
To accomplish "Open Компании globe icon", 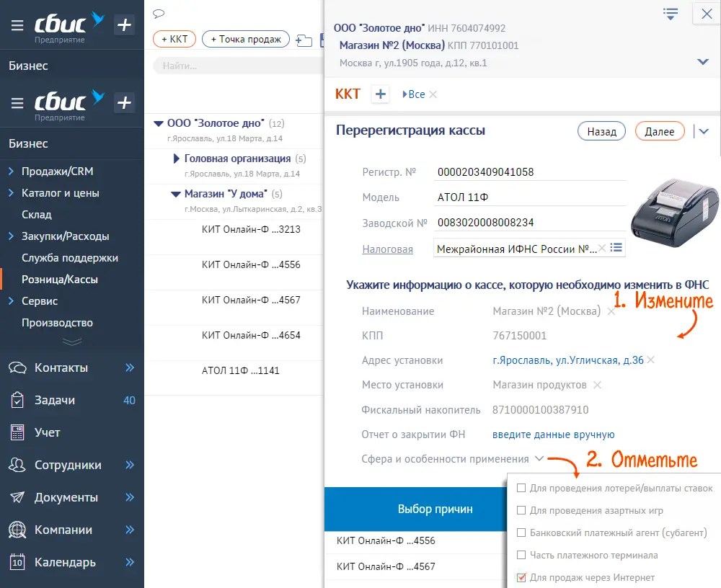I will [x=17, y=530].
